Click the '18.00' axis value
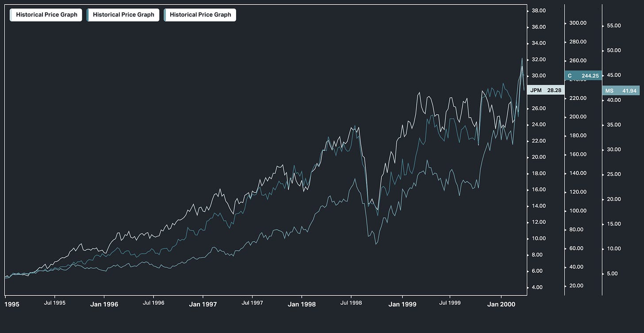Image resolution: width=644 pixels, height=333 pixels. coord(538,174)
